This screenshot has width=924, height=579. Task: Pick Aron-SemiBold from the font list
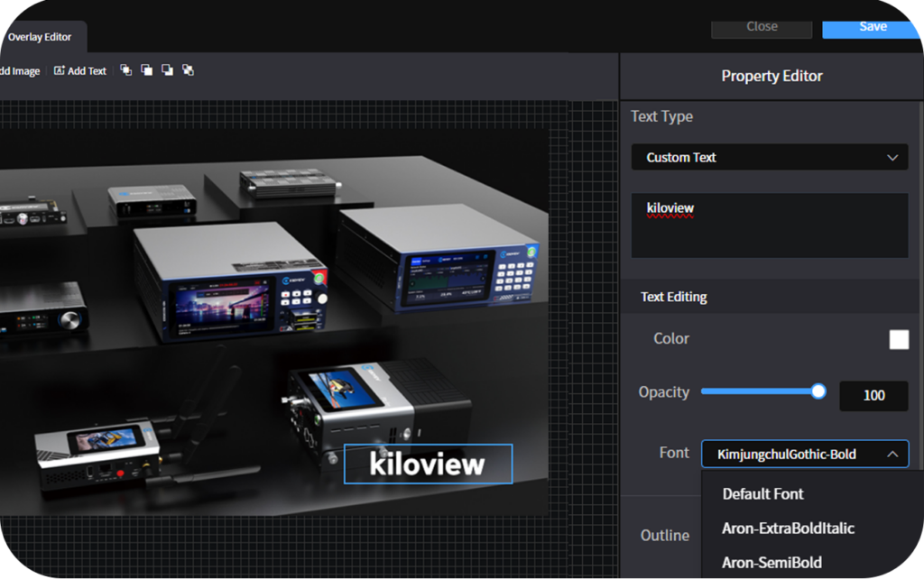coord(772,562)
